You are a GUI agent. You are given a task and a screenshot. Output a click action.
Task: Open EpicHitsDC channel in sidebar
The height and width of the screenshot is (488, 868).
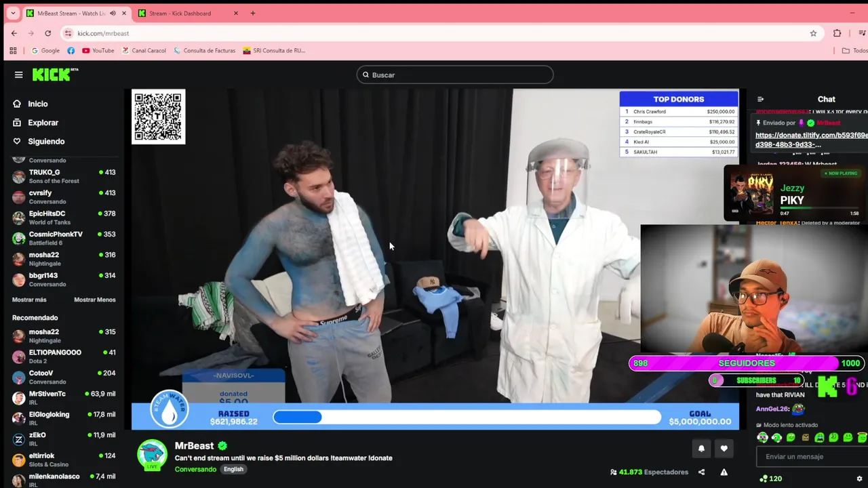(x=64, y=218)
